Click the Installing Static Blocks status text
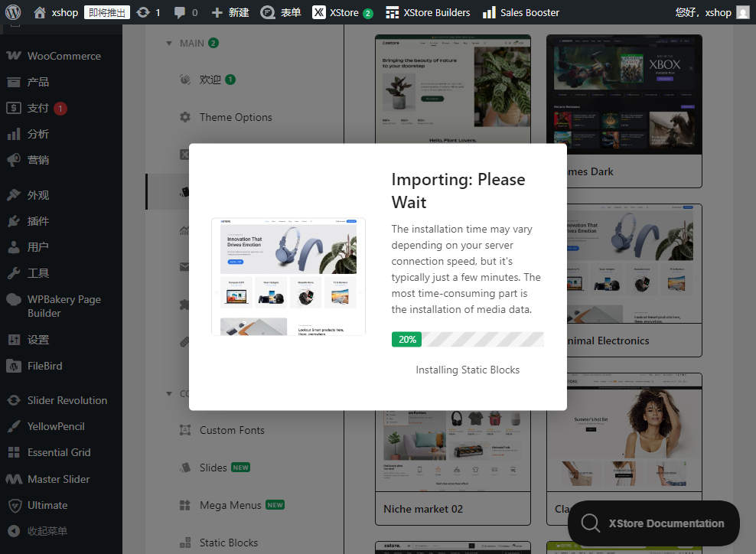The image size is (756, 554). pyautogui.click(x=468, y=370)
